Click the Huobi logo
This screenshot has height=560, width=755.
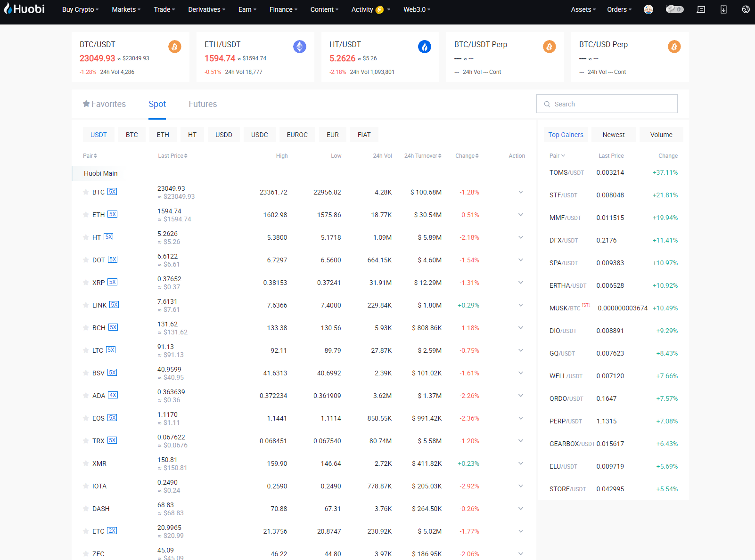(24, 9)
